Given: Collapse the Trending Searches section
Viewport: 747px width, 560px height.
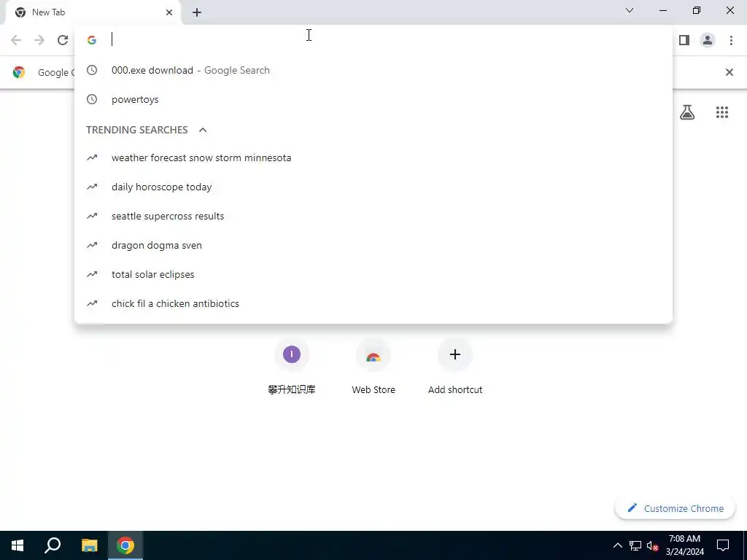Looking at the screenshot, I should click(203, 130).
